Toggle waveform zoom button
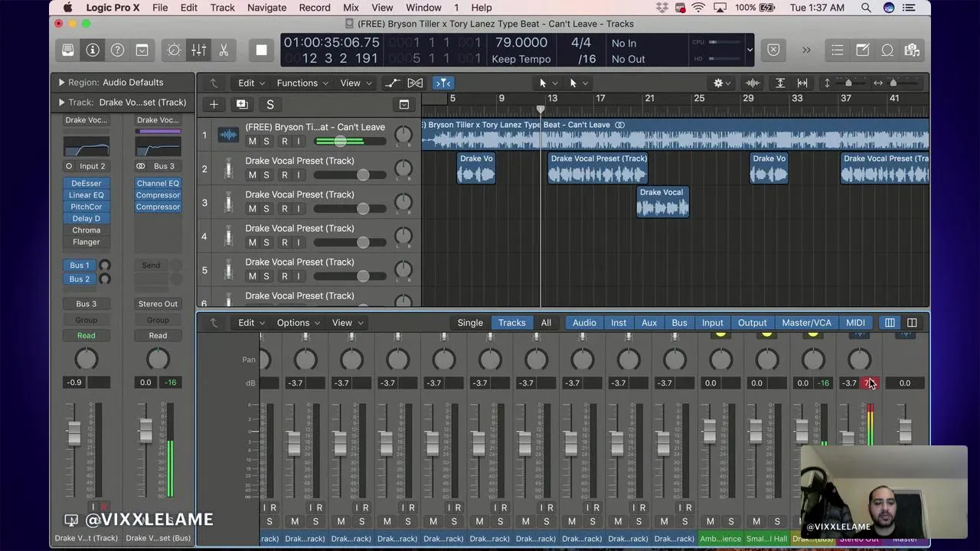This screenshot has width=980, height=551. (x=753, y=83)
